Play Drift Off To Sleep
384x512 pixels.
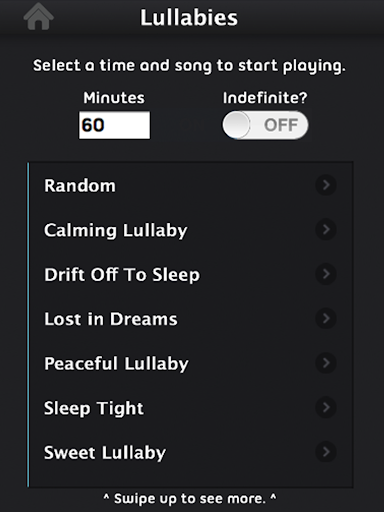click(x=191, y=274)
